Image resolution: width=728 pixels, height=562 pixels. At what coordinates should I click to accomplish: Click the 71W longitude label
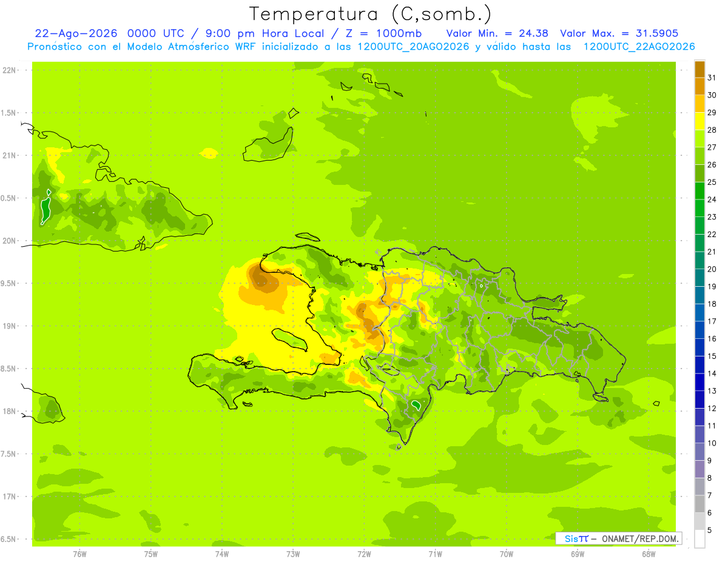click(x=435, y=554)
